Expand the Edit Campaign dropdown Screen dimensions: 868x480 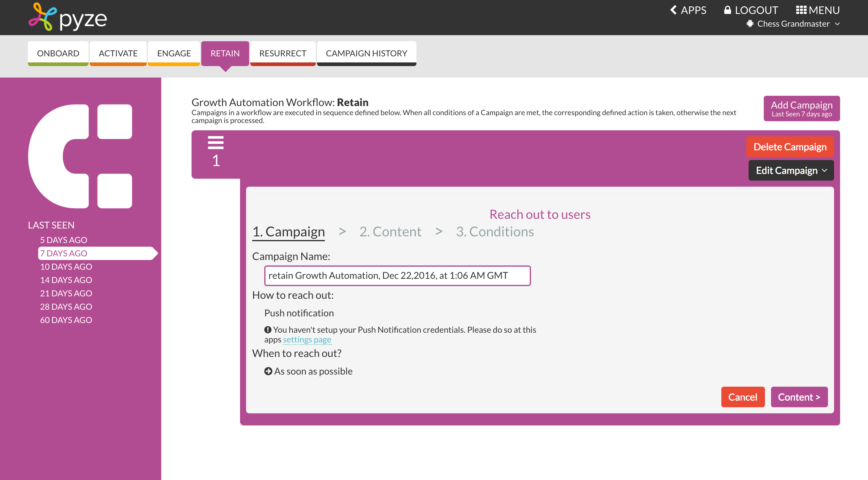point(791,170)
